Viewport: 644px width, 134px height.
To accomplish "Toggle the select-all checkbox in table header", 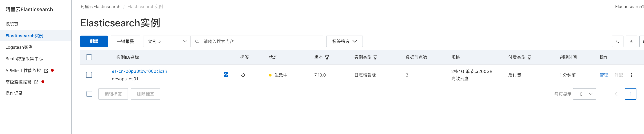I will 89,57.
